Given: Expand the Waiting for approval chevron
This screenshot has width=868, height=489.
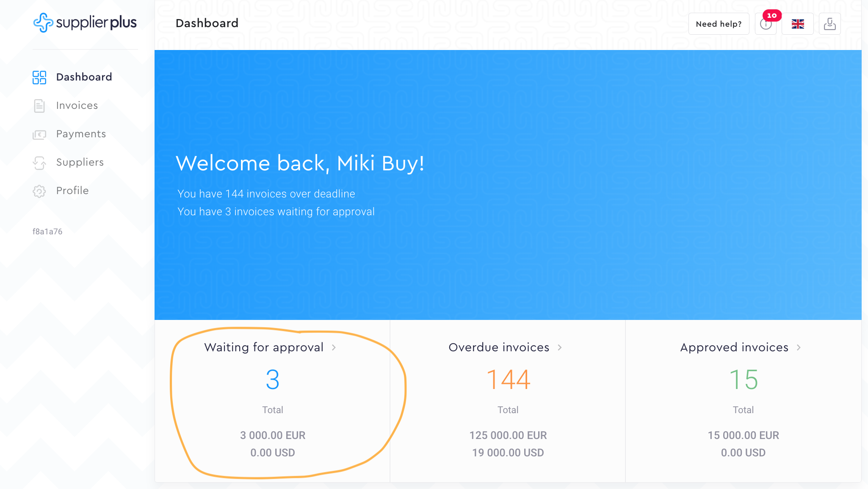Looking at the screenshot, I should [x=334, y=347].
